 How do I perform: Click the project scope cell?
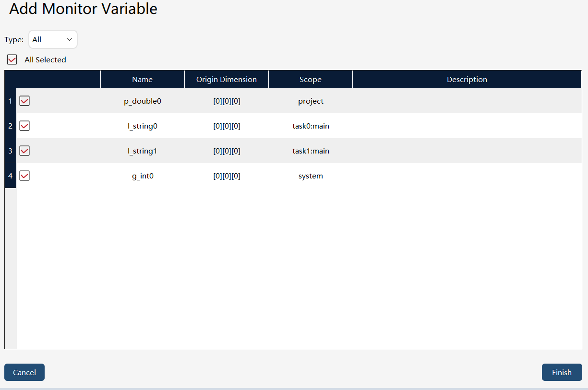pyautogui.click(x=311, y=101)
